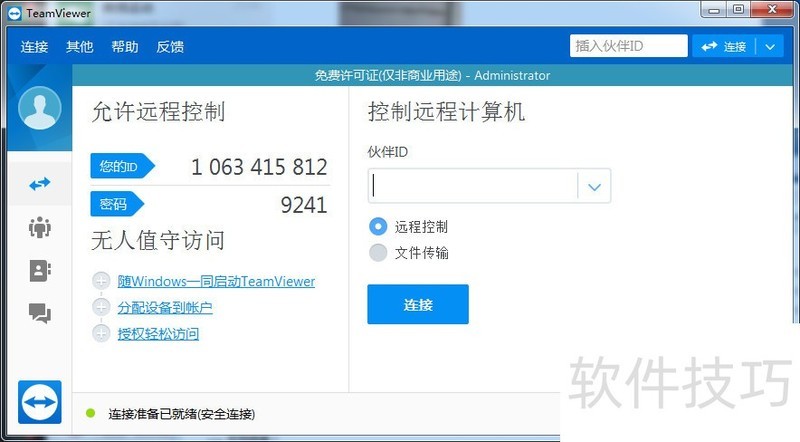800x442 pixels.
Task: Open 授权轻松访问 link
Action: (x=158, y=334)
